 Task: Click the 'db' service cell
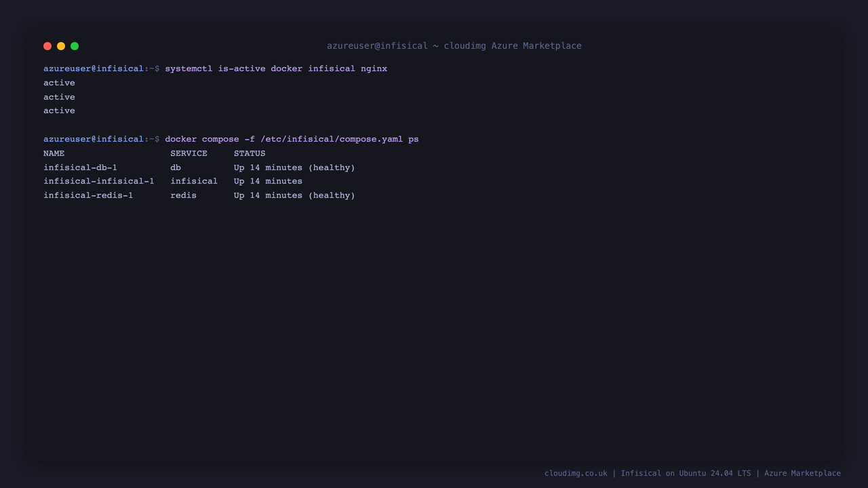click(176, 167)
